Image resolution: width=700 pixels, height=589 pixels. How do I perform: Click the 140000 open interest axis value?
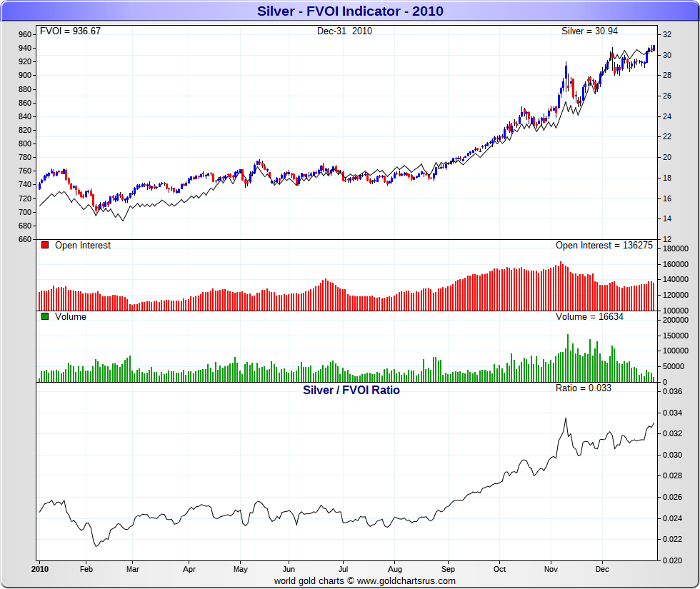tap(676, 279)
